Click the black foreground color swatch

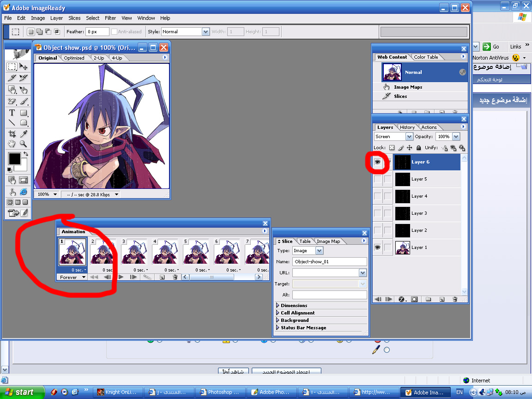click(x=14, y=159)
